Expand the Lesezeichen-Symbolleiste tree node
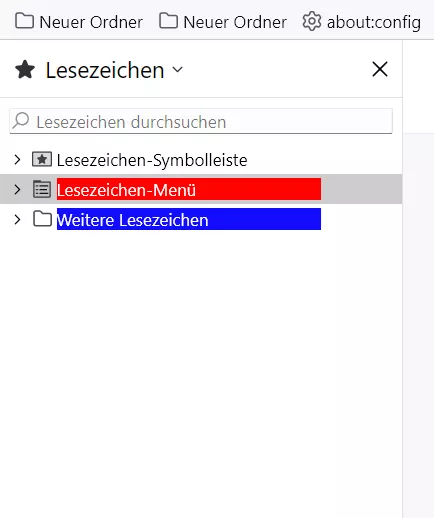Image resolution: width=434 pixels, height=518 pixels. coord(17,160)
